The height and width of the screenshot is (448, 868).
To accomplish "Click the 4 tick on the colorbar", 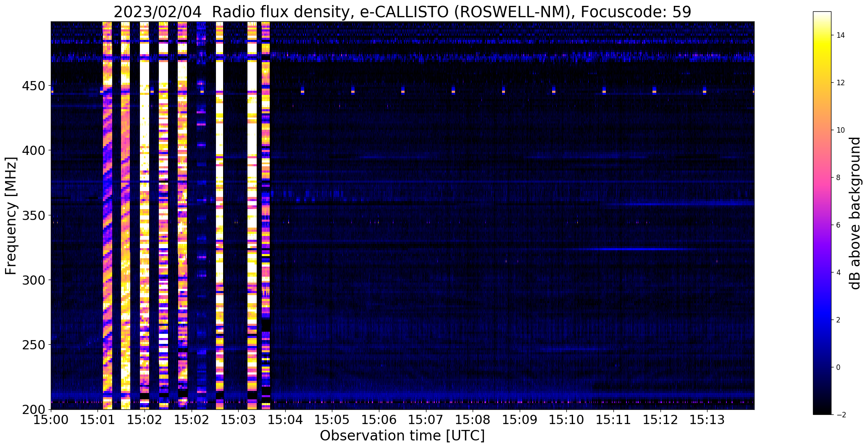I will [x=839, y=272].
